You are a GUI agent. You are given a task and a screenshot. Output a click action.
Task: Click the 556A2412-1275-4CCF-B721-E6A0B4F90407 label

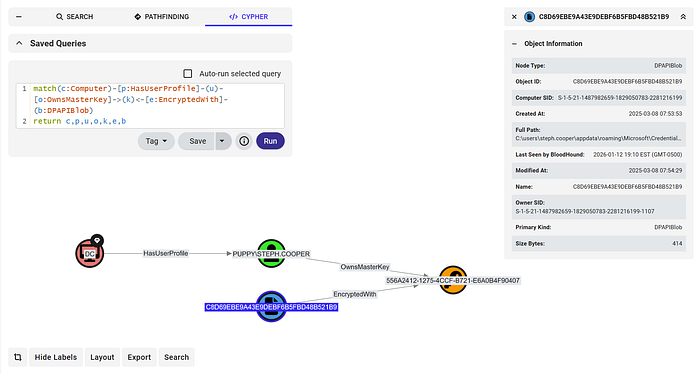click(x=453, y=280)
